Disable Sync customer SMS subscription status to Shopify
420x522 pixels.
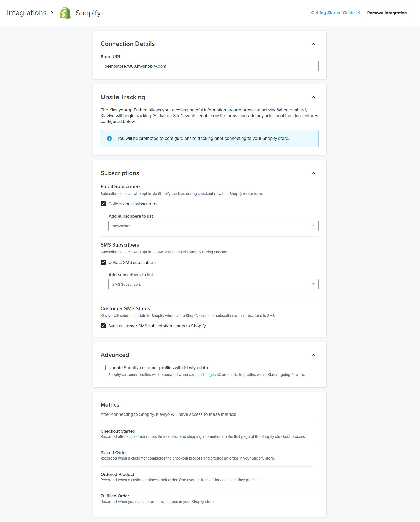click(103, 326)
